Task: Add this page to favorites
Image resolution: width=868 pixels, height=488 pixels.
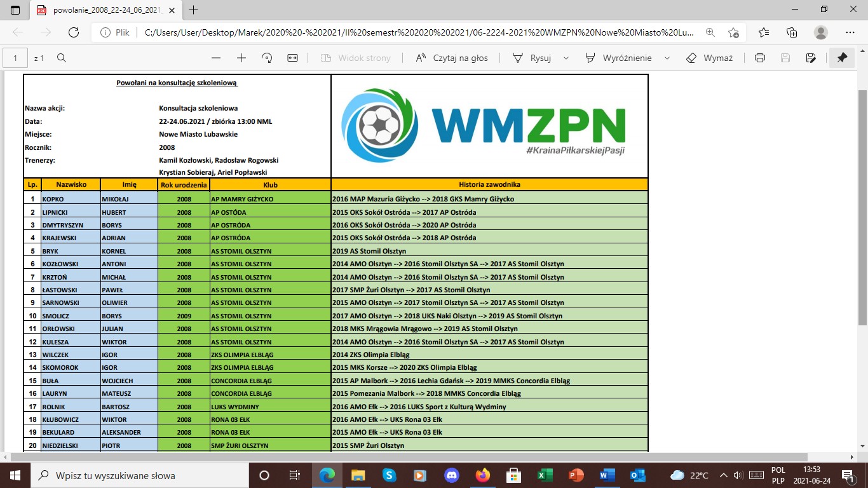Action: (x=734, y=32)
